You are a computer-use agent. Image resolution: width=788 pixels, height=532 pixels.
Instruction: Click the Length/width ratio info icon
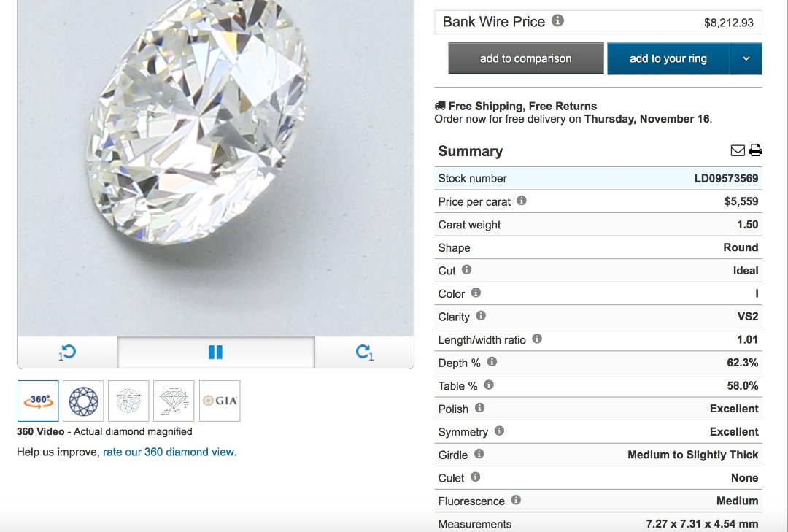(x=537, y=339)
